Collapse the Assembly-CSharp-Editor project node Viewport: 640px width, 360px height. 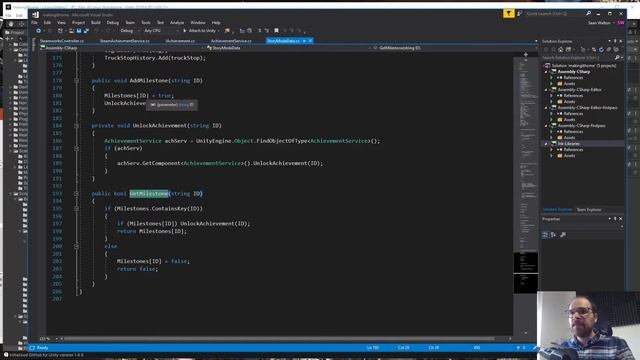pos(546,90)
